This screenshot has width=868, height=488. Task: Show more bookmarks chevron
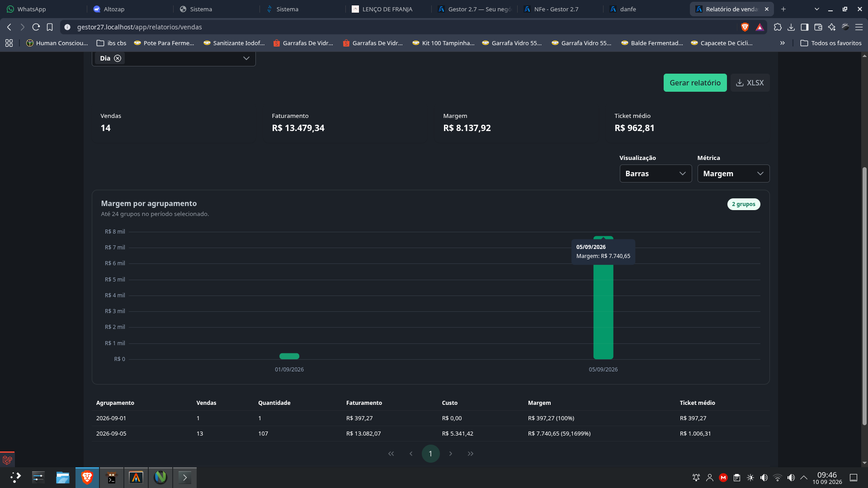click(783, 43)
